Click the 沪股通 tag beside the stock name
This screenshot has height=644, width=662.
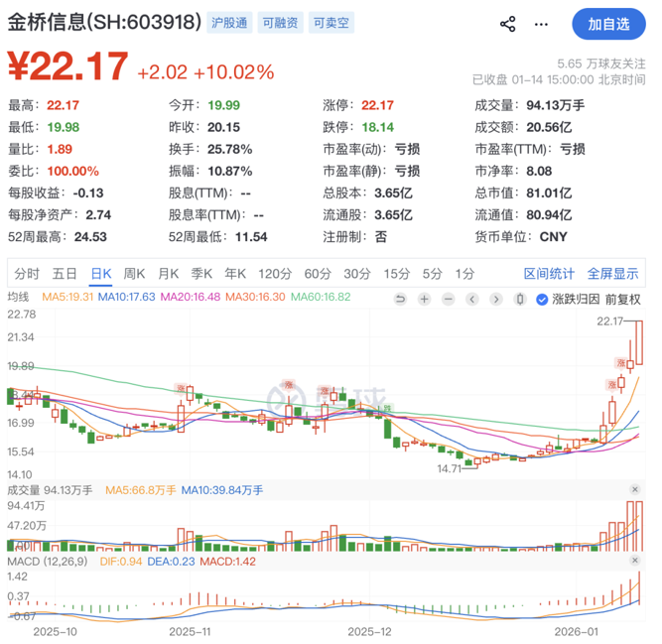[x=229, y=21]
